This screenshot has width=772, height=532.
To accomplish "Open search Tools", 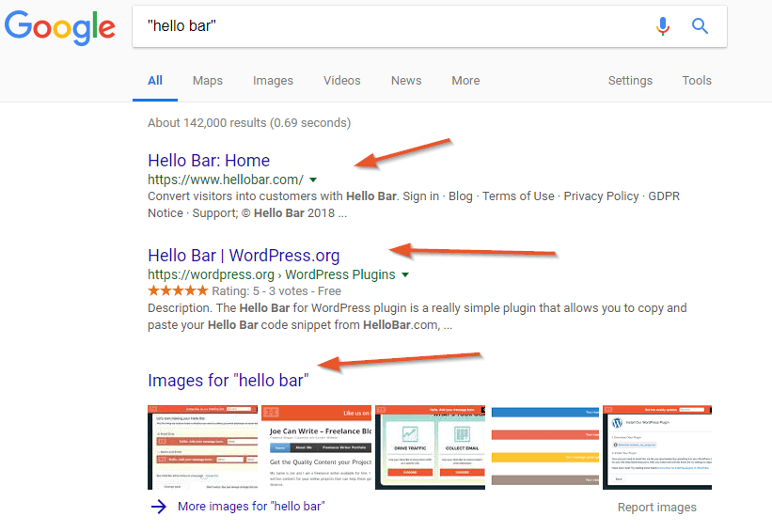I will tap(697, 81).
